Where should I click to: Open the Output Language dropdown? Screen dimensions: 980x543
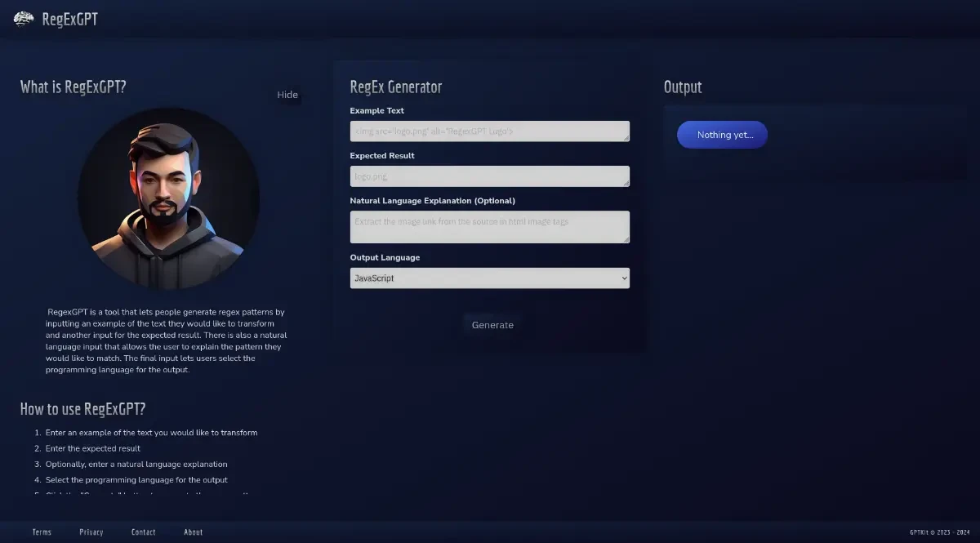coord(489,278)
